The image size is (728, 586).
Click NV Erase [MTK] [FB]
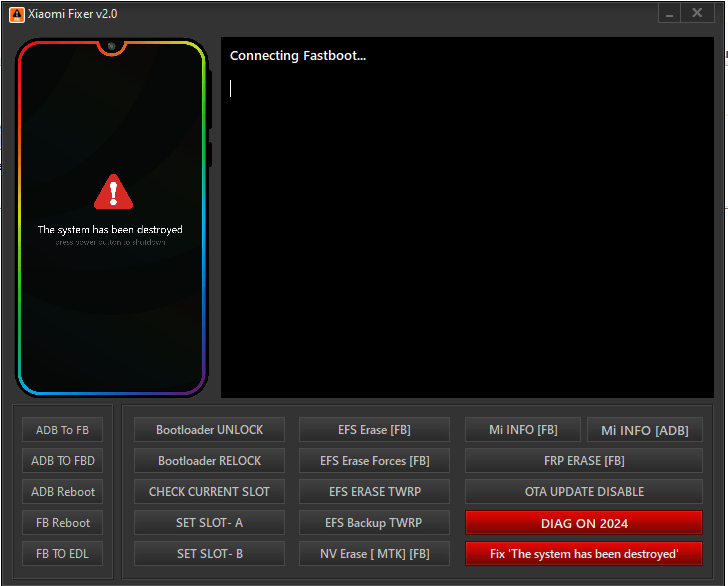point(374,553)
